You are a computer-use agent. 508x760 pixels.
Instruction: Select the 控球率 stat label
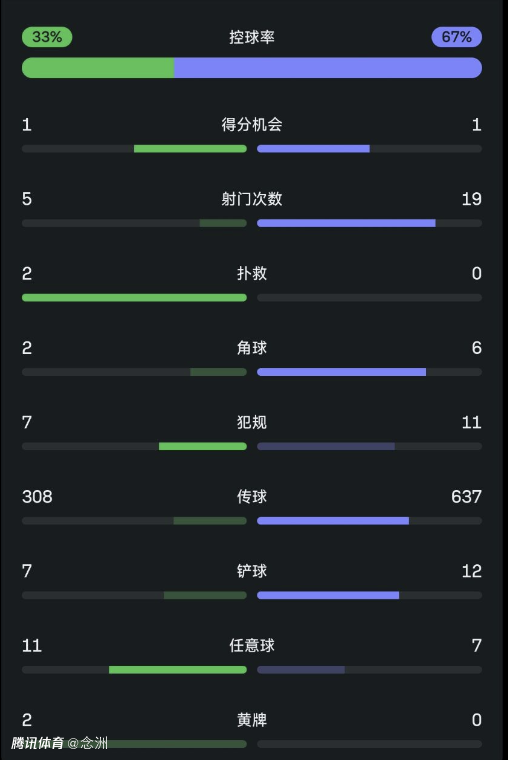(252, 37)
